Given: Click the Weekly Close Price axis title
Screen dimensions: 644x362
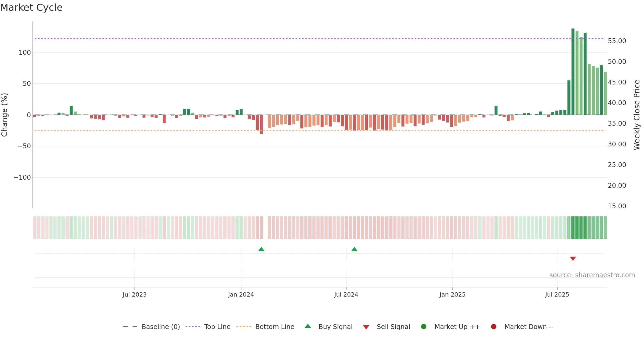Looking at the screenshot, I should [x=637, y=115].
